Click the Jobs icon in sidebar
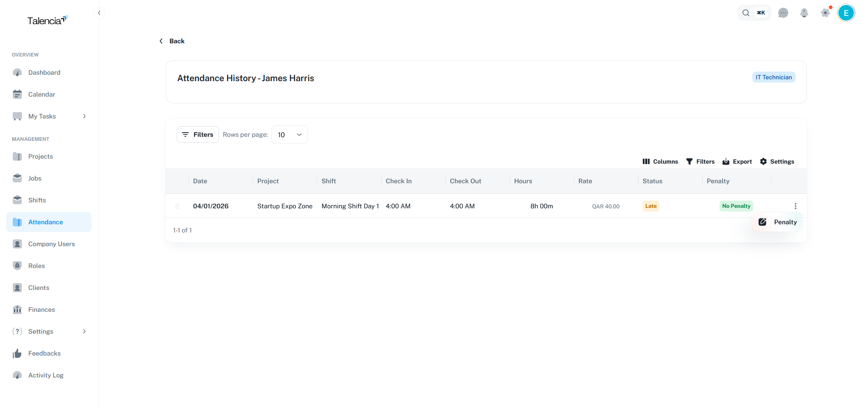The width and height of the screenshot is (868, 408). [x=17, y=178]
